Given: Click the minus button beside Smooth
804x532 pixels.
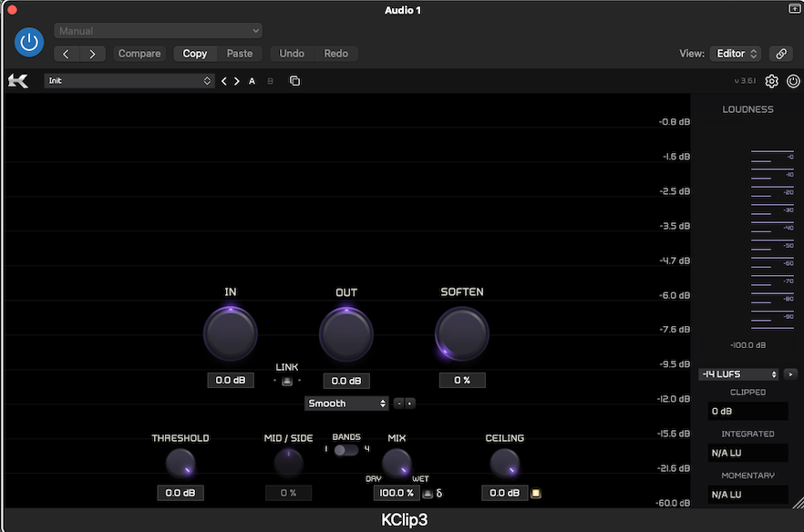Looking at the screenshot, I should 399,404.
